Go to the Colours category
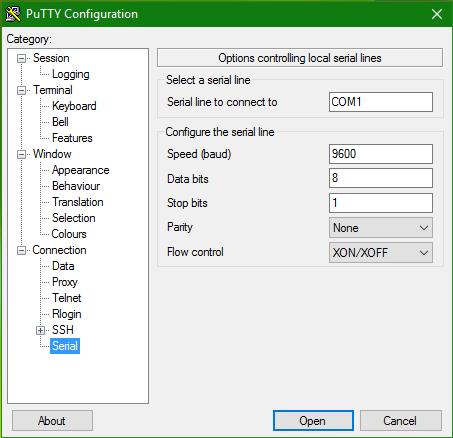Viewport: 453px width, 438px height. 69,234
